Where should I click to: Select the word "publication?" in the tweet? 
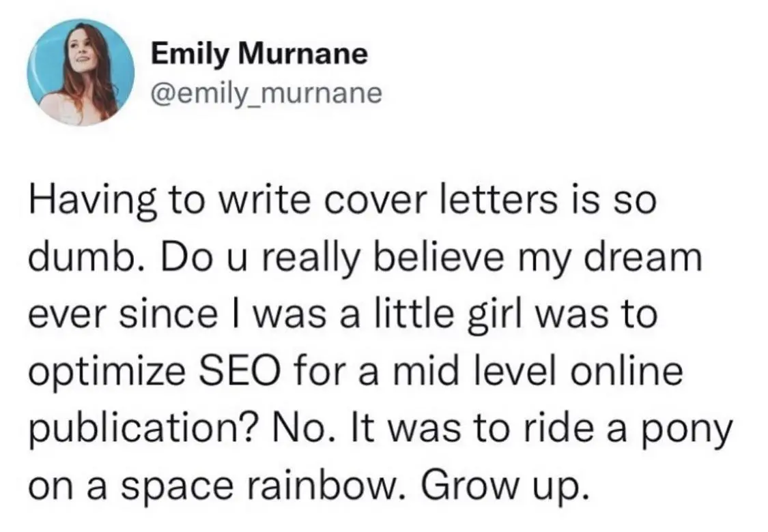tap(141, 430)
